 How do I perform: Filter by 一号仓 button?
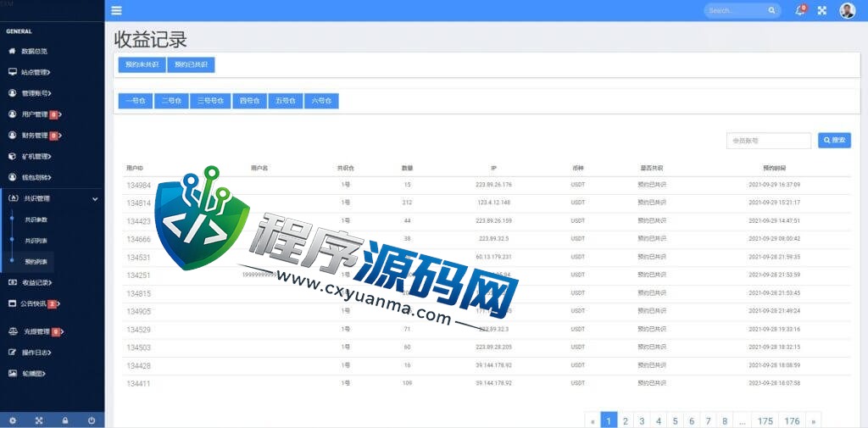(x=136, y=101)
